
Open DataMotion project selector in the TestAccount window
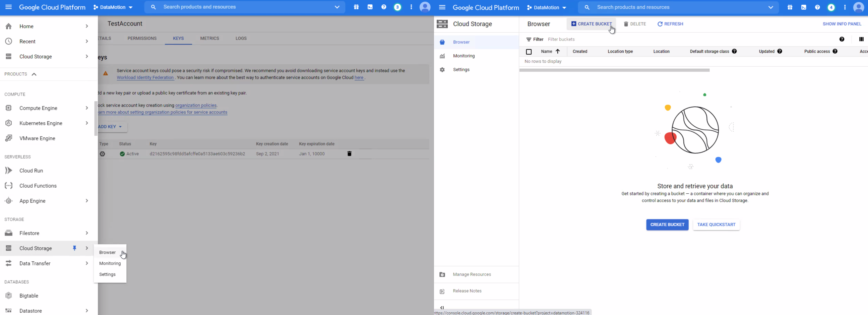pos(113,7)
